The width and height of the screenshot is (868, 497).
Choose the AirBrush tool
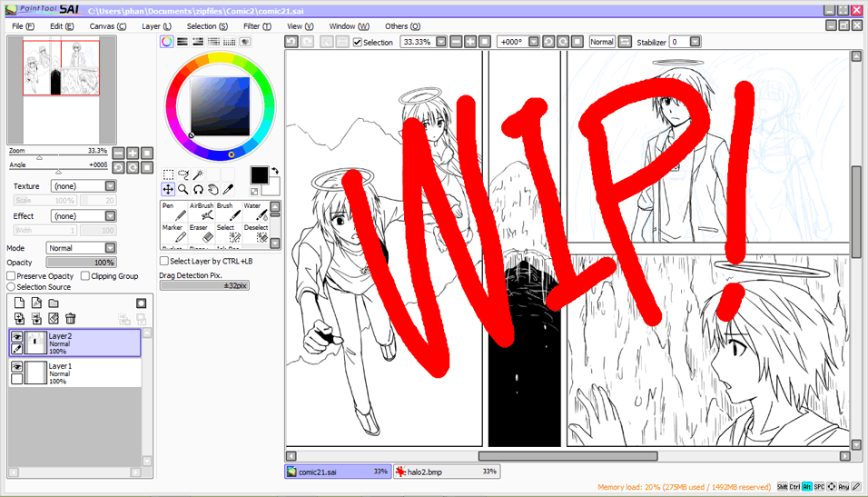pos(201,211)
